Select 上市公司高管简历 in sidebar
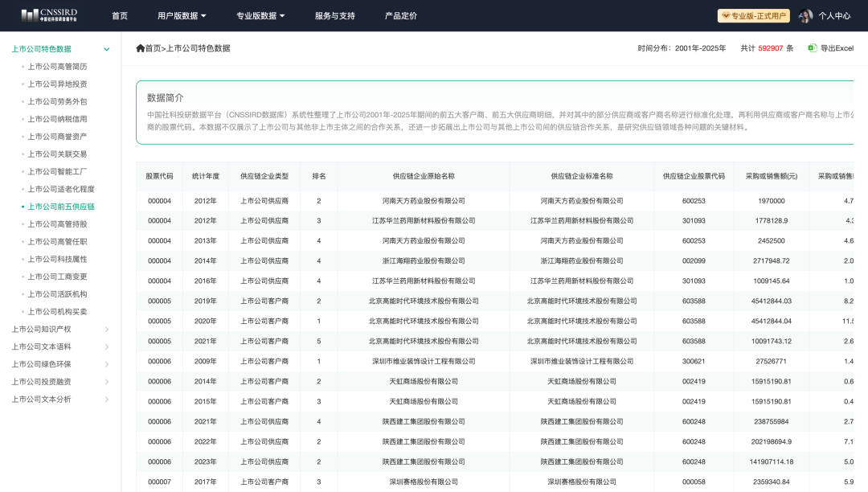 pyautogui.click(x=57, y=67)
